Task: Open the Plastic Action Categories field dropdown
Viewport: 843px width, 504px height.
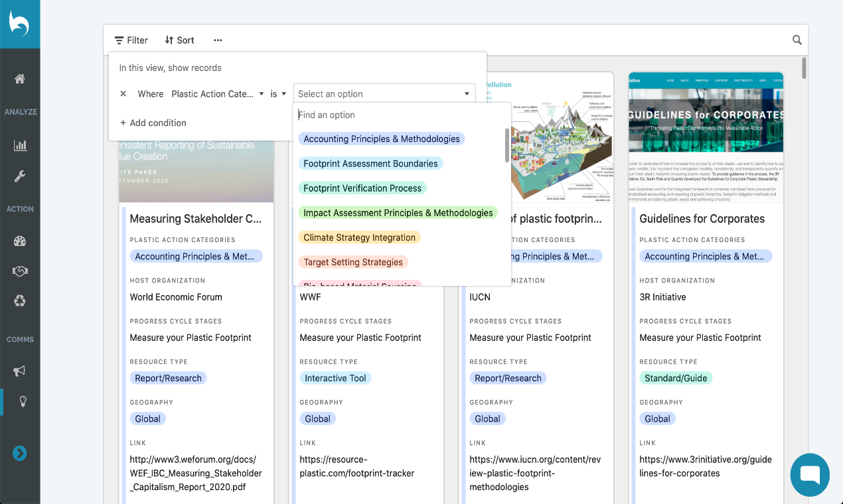Action: coord(217,94)
